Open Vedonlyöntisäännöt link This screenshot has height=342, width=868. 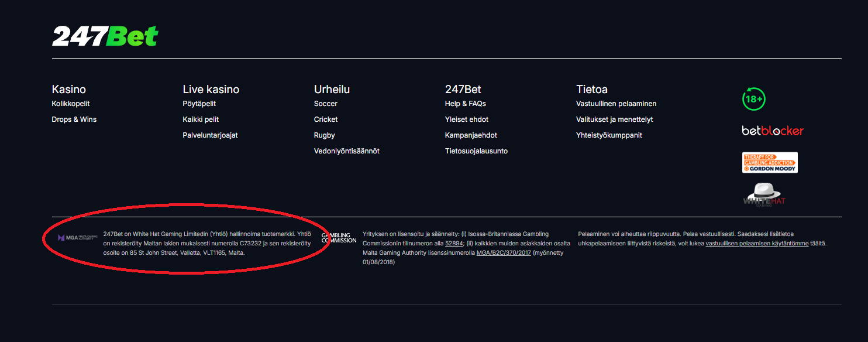[347, 151]
